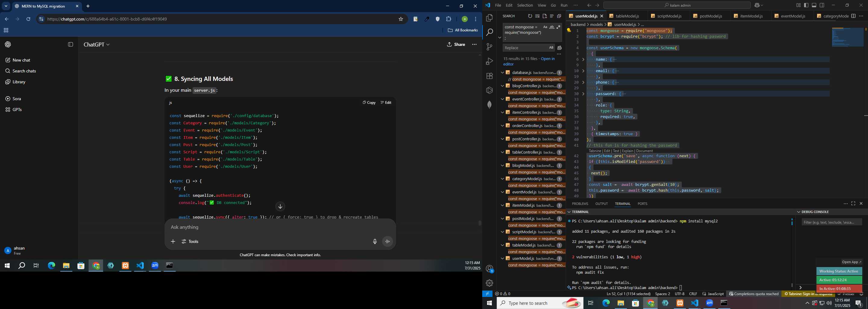Toggle the bottom panel visibility
This screenshot has height=309, width=868.
tap(814, 5)
